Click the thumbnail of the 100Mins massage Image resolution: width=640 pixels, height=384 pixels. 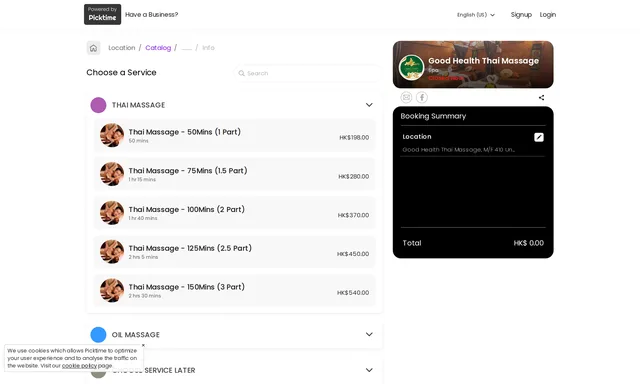112,213
